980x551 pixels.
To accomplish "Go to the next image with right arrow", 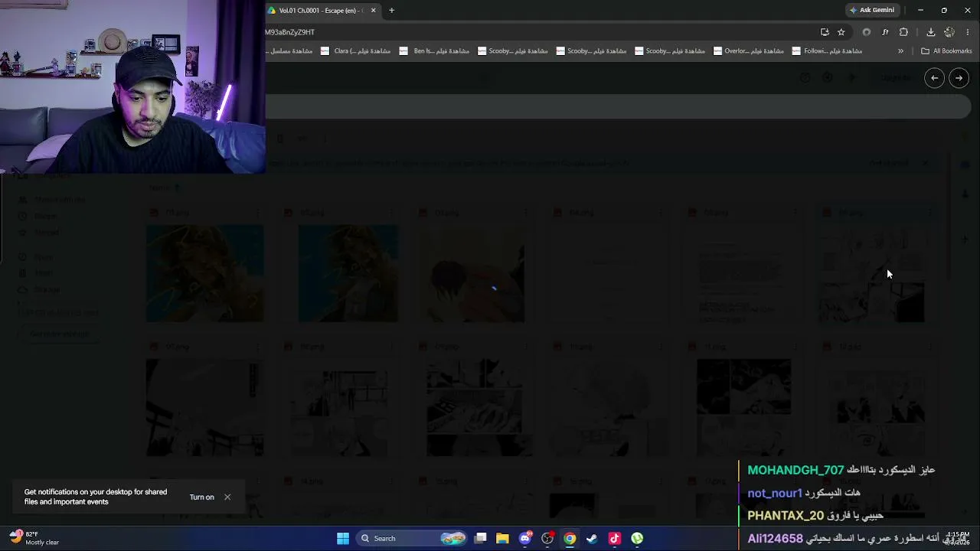I will (x=959, y=78).
